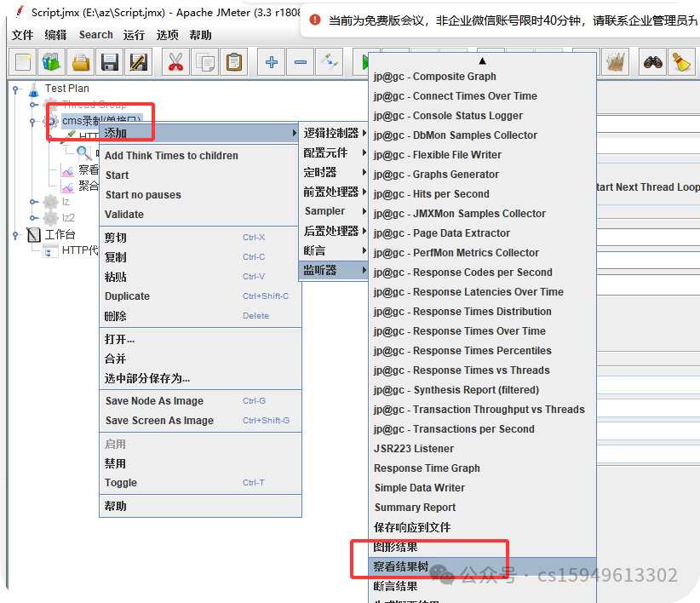Click the lz2 thread group gear icon

50,218
